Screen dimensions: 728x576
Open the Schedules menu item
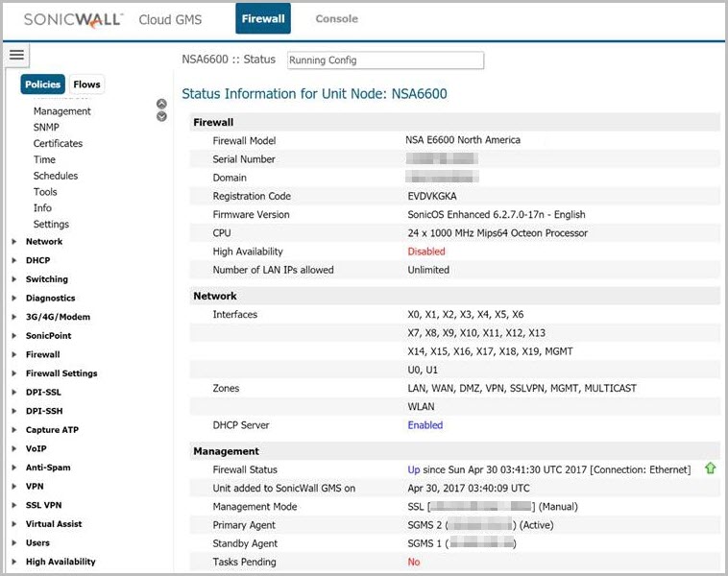point(56,176)
